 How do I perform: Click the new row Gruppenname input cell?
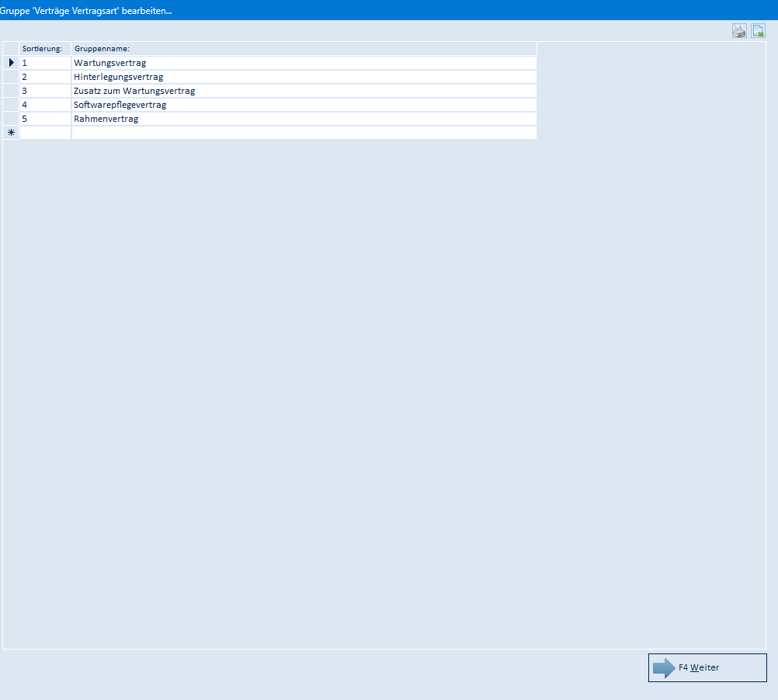304,133
